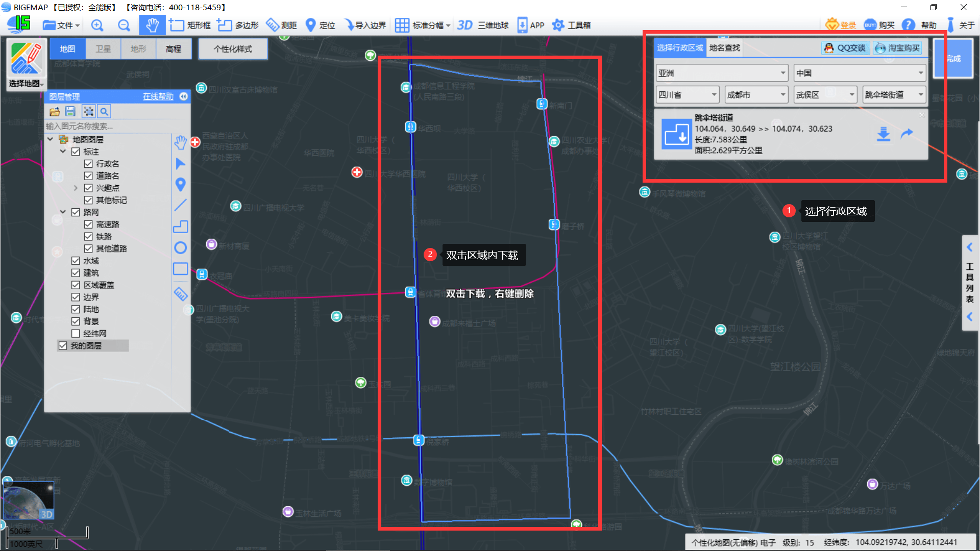Enable the 经纬网 checkbox
The height and width of the screenshot is (551, 980).
click(76, 334)
